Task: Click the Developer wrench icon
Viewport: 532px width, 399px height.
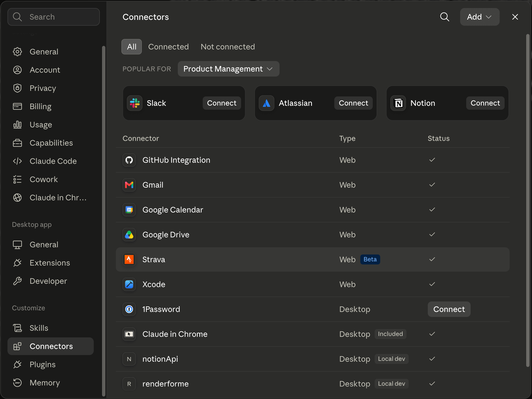Action: tap(17, 281)
